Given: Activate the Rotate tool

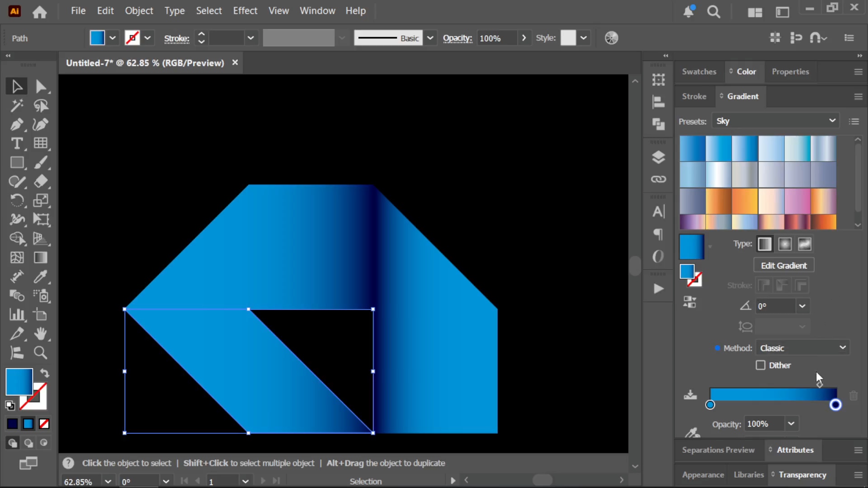Looking at the screenshot, I should click(x=17, y=200).
